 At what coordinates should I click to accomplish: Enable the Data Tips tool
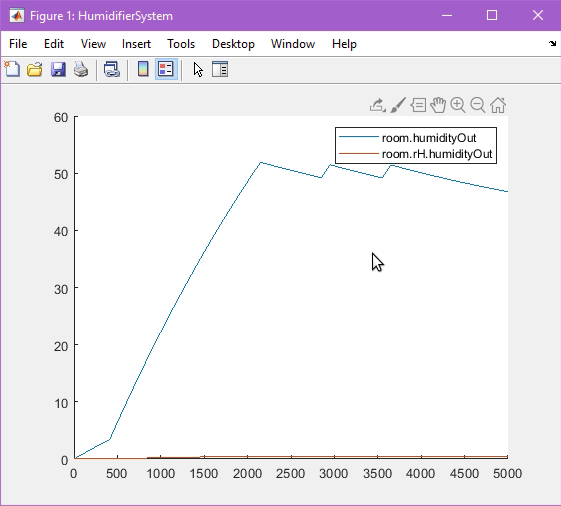418,105
